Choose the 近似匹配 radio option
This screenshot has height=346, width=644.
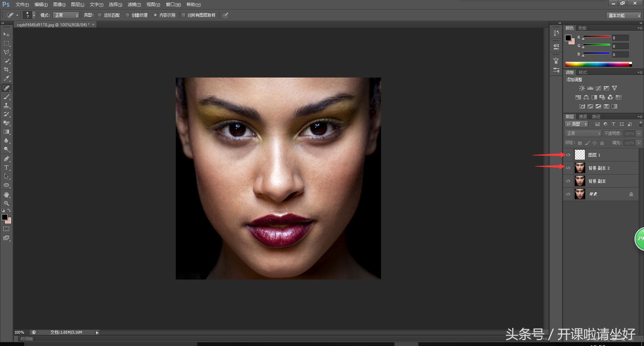pyautogui.click(x=100, y=15)
